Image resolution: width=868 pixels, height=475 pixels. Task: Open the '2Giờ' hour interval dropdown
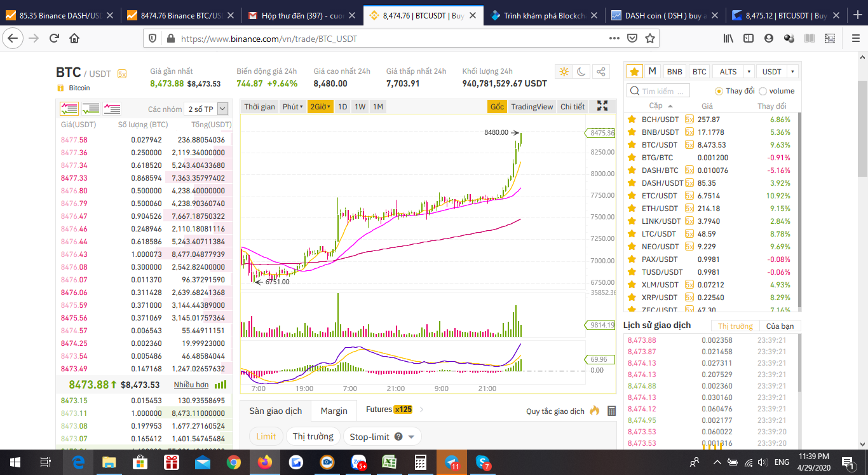pyautogui.click(x=320, y=107)
